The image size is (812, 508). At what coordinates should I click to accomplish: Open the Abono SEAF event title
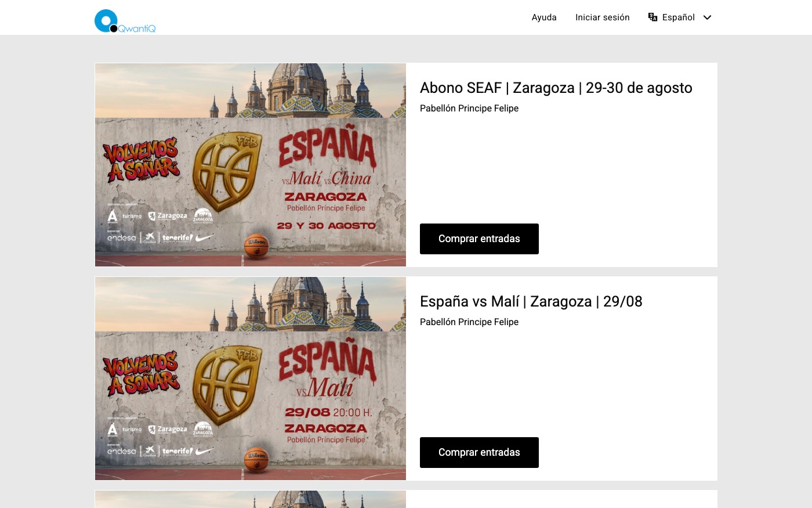tap(556, 88)
